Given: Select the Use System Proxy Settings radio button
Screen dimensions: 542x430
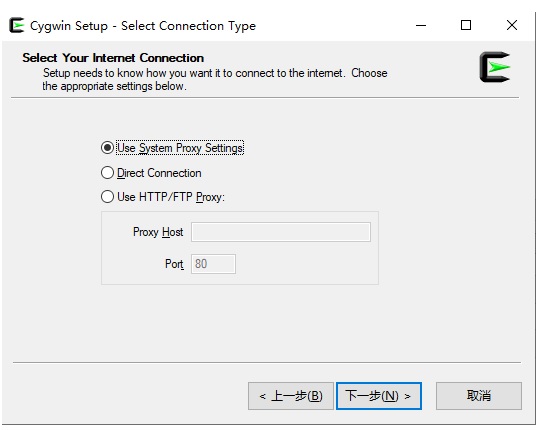Looking at the screenshot, I should (x=108, y=148).
